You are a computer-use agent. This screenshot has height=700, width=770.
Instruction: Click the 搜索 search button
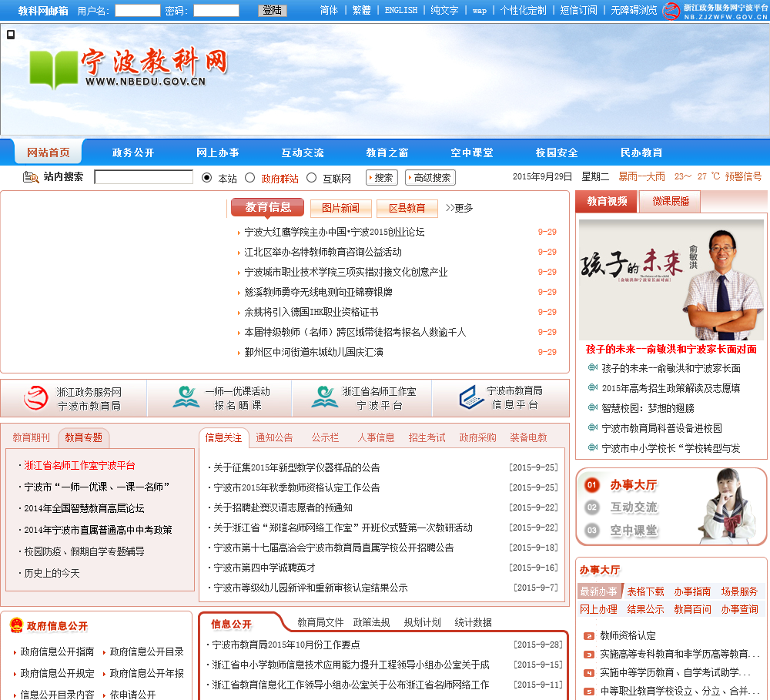pos(382,178)
